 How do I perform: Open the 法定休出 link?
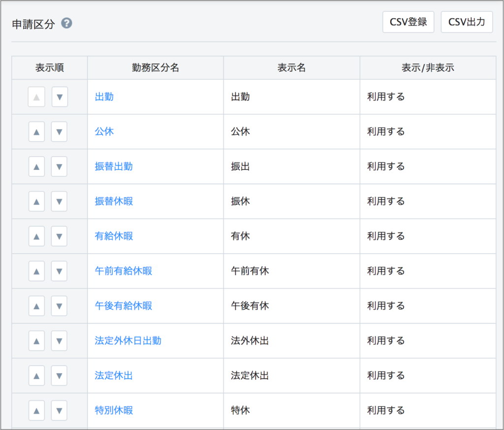coord(114,376)
